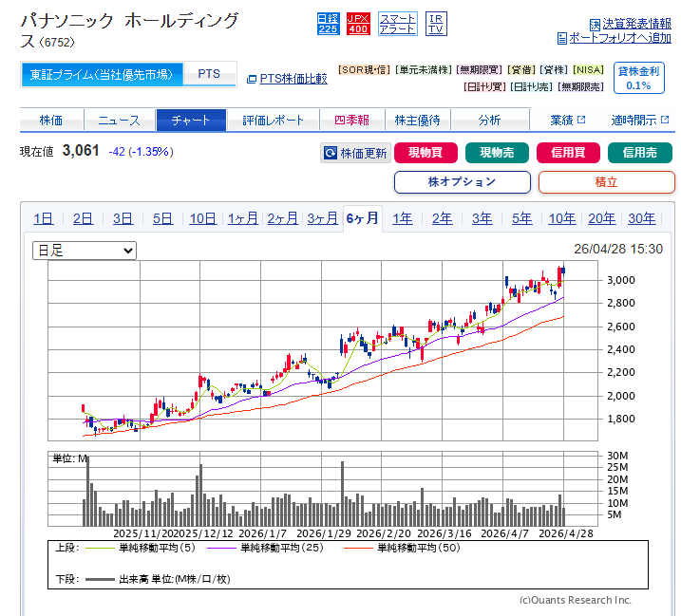This screenshot has width=681, height=616.
Task: Select the 1ヶ月 chart period
Action: tap(243, 218)
